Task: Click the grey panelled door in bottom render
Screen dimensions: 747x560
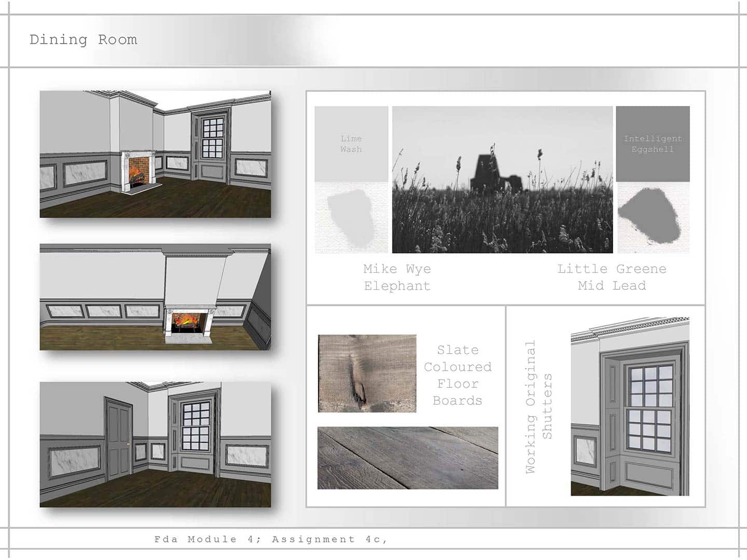Action: (118, 437)
